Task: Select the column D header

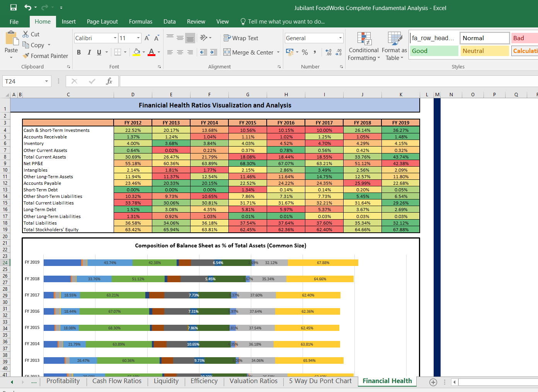Action: point(133,95)
